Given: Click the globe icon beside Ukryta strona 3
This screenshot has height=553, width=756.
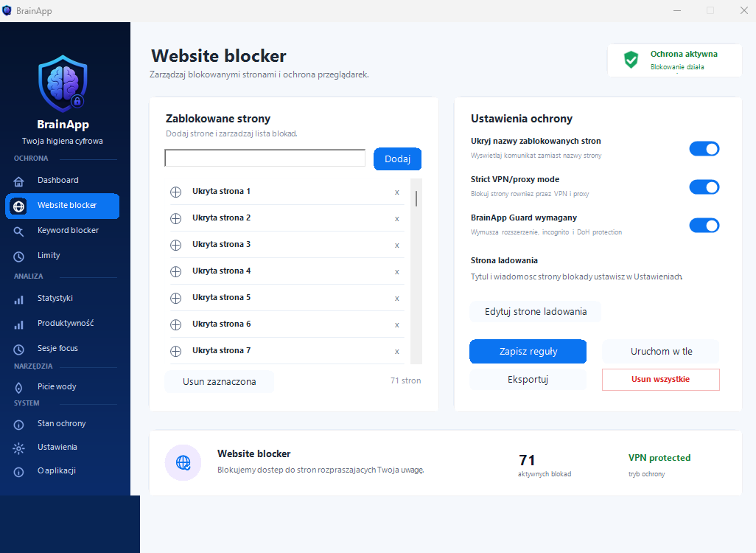Looking at the screenshot, I should (x=176, y=245).
